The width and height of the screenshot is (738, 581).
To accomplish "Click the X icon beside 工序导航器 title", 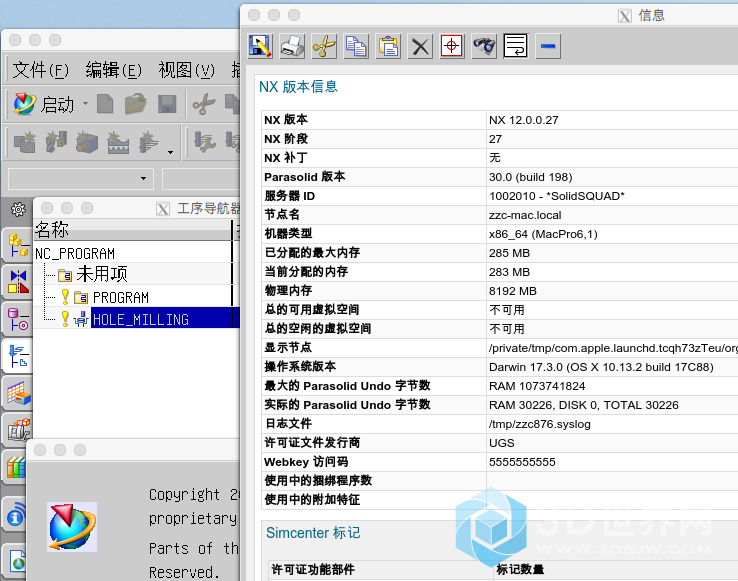I will click(163, 209).
